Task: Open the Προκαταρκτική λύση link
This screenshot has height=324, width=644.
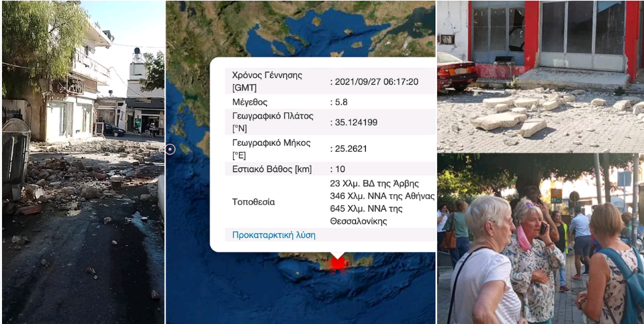Action: [273, 235]
